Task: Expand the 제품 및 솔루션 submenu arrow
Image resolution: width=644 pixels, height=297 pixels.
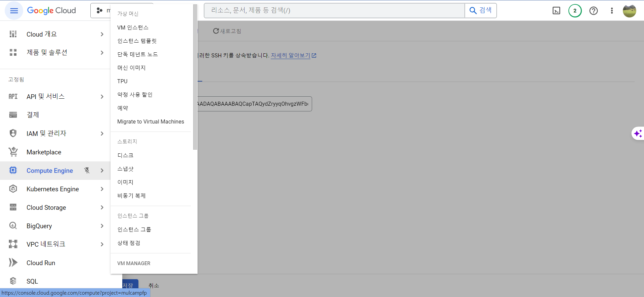Action: [102, 53]
